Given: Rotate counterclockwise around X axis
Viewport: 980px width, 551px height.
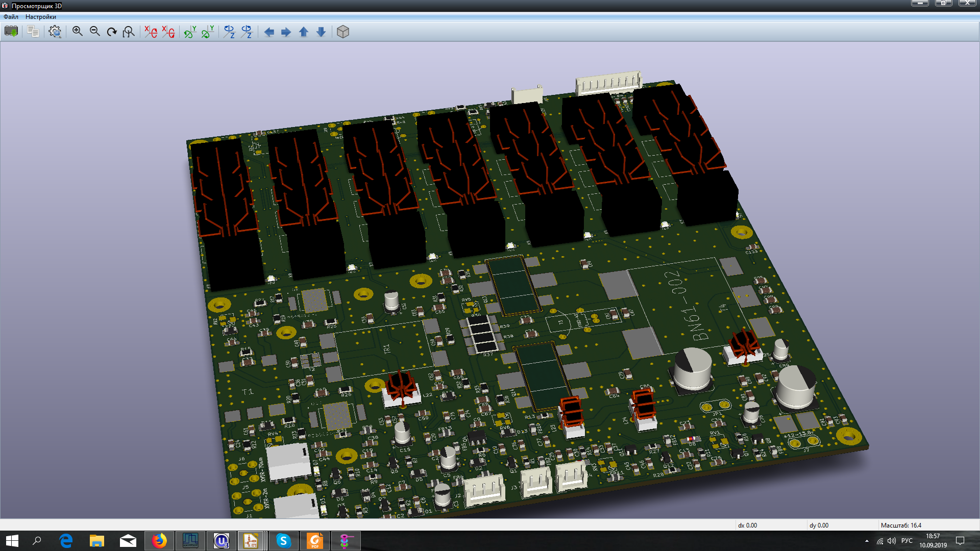Looking at the screenshot, I should [168, 32].
